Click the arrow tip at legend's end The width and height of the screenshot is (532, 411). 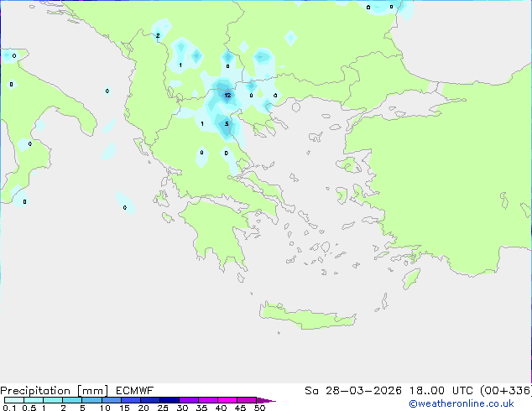tap(271, 400)
